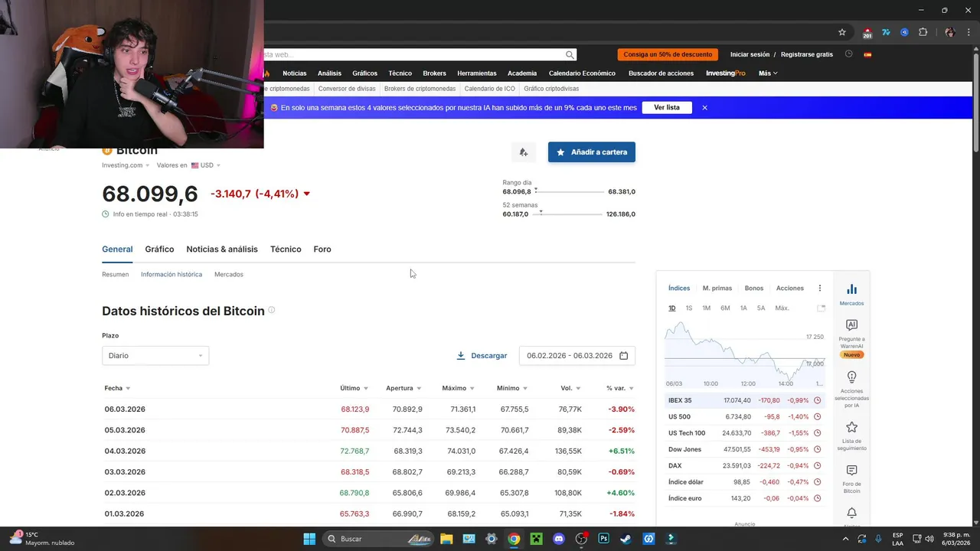Open the Chrome profile avatar
The width and height of the screenshot is (980, 551).
click(950, 32)
